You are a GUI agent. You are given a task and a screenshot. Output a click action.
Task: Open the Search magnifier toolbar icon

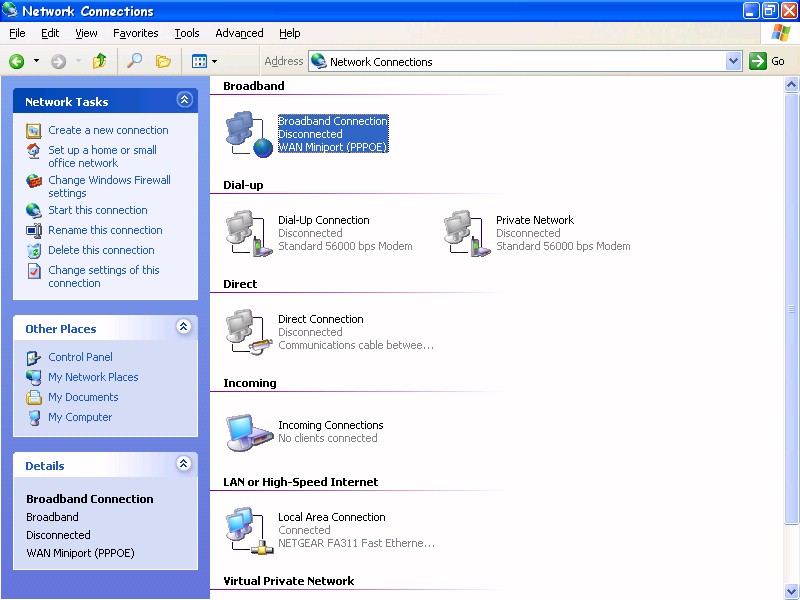coord(134,61)
